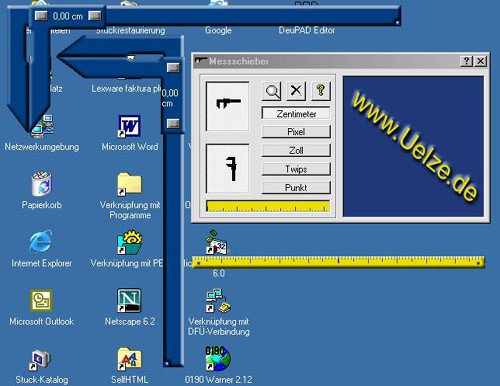Open the www.Uelze.de banner
Viewport: 500px width, 386px height.
(413, 146)
